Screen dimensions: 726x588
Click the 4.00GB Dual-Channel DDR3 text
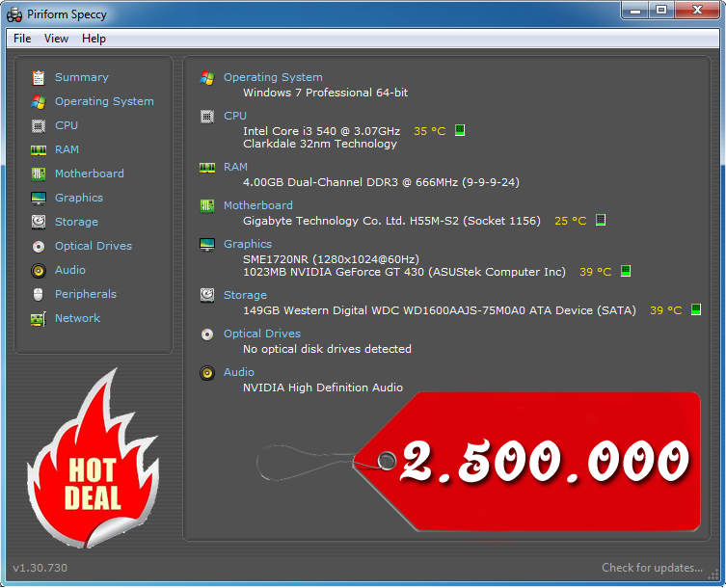381,182
